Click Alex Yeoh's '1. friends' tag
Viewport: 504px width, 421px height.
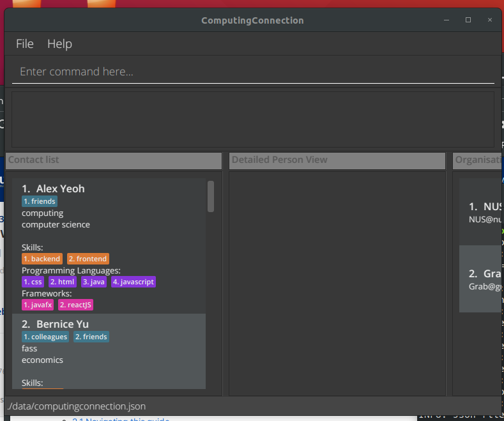pos(40,201)
